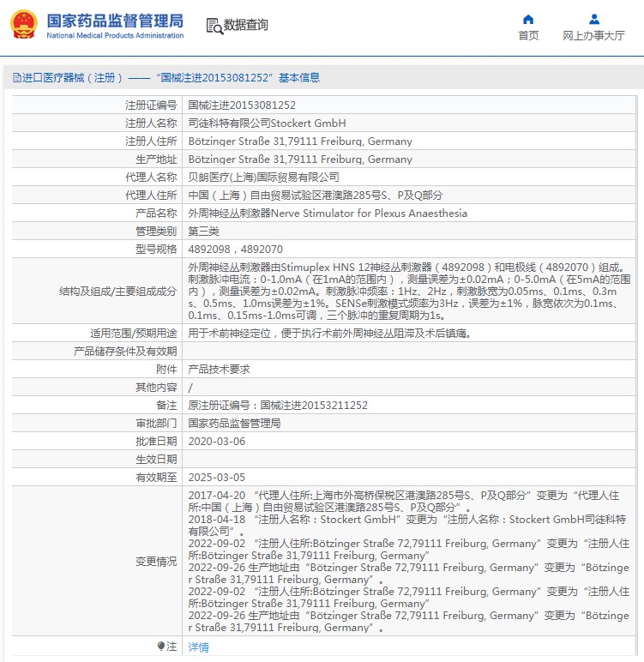Open 网上办事大厅 label
Image resolution: width=644 pixels, height=662 pixels.
[593, 35]
